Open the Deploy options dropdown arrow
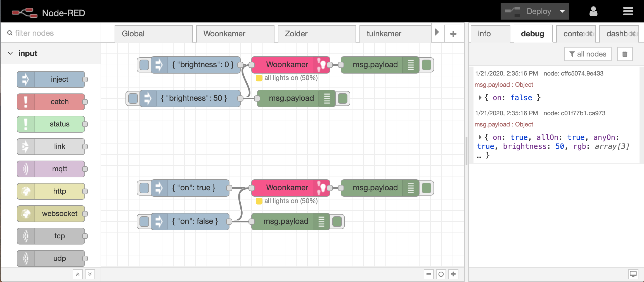 [x=562, y=11]
